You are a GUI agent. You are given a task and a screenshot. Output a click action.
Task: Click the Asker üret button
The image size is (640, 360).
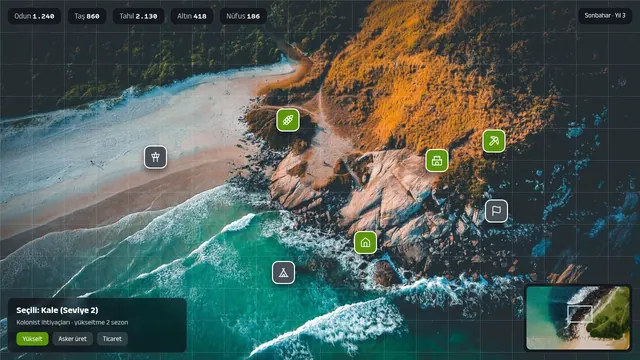pos(72,339)
